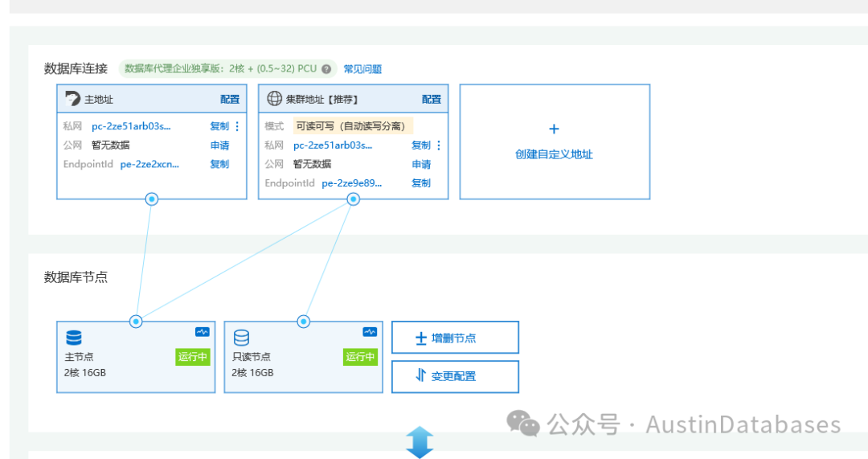Click the 主节点 database icon
The image size is (868, 459).
[x=74, y=338]
